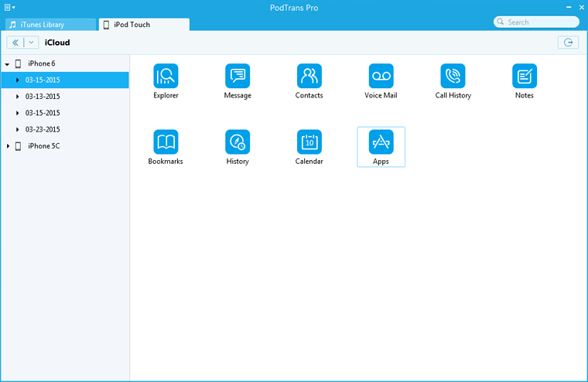Open the Explorer icon
The width and height of the screenshot is (588, 382).
(x=166, y=76)
